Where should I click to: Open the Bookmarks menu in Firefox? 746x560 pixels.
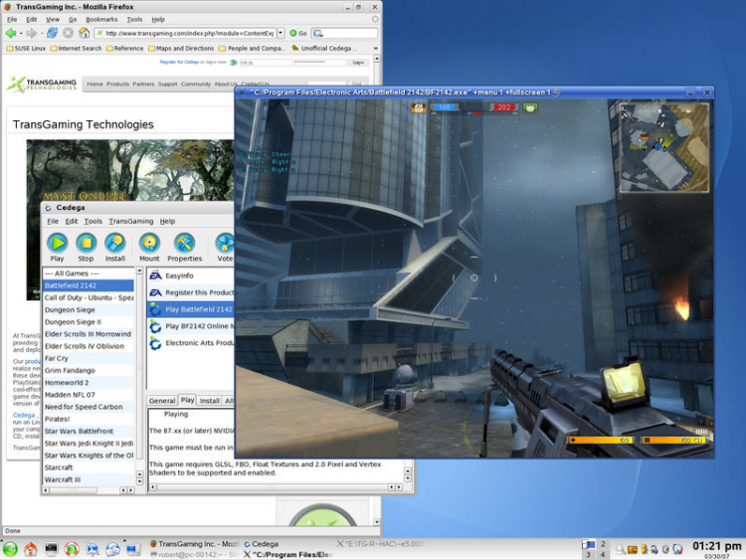101,20
